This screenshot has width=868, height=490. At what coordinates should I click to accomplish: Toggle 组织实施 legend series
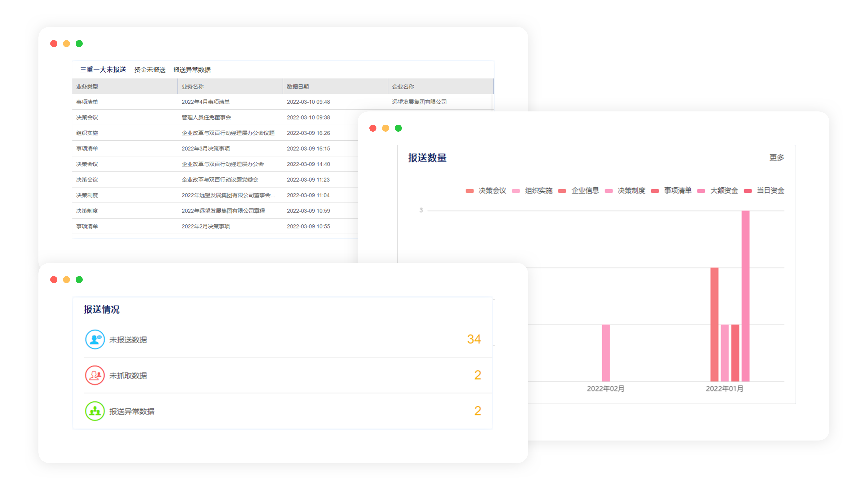(x=538, y=191)
